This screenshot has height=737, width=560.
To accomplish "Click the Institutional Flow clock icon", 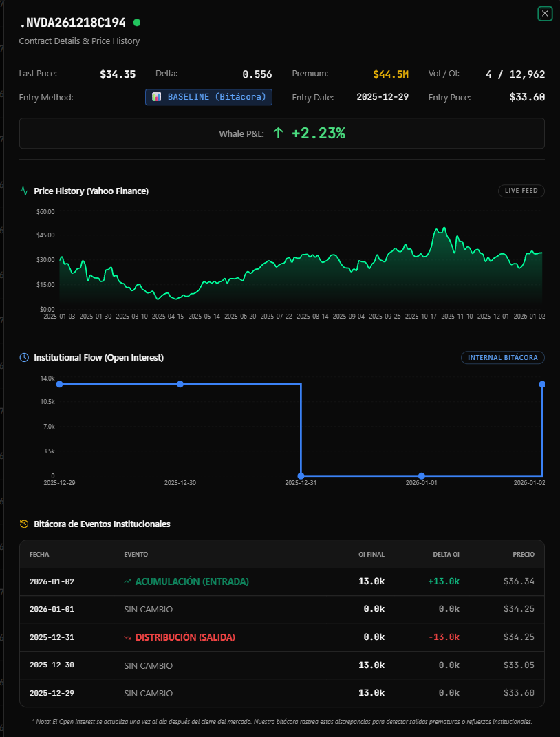I will tap(24, 357).
